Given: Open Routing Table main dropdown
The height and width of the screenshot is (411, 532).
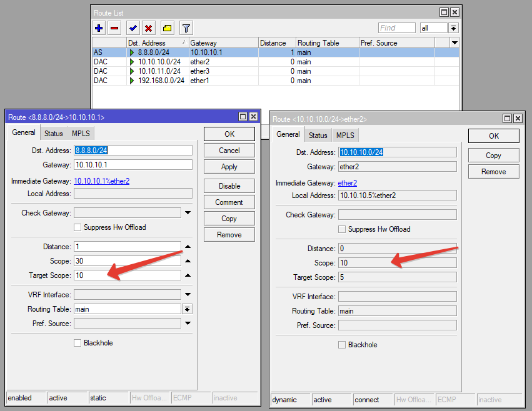Looking at the screenshot, I should point(188,309).
